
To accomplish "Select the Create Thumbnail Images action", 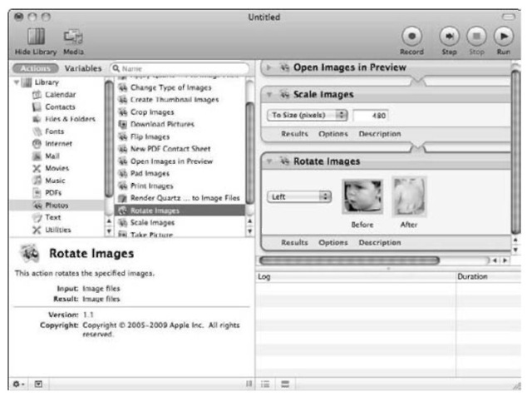I will (168, 100).
